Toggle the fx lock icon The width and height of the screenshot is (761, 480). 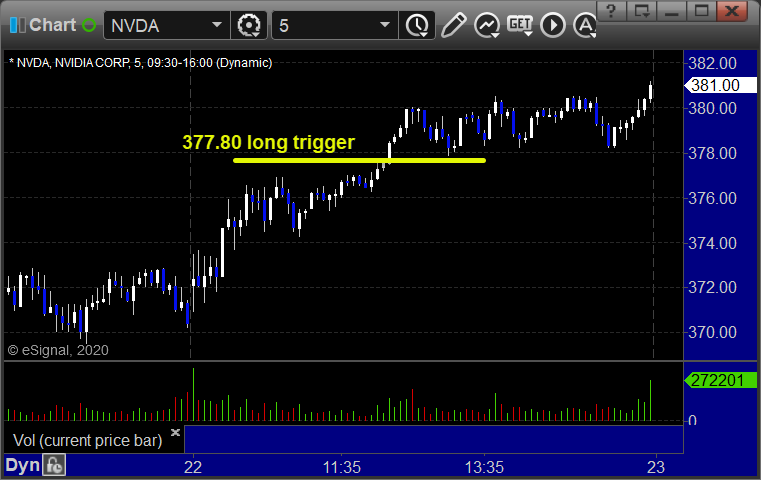[x=54, y=465]
